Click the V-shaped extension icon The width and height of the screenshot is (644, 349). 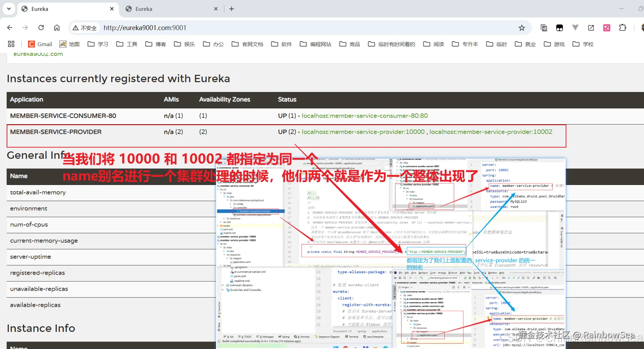pyautogui.click(x=575, y=28)
